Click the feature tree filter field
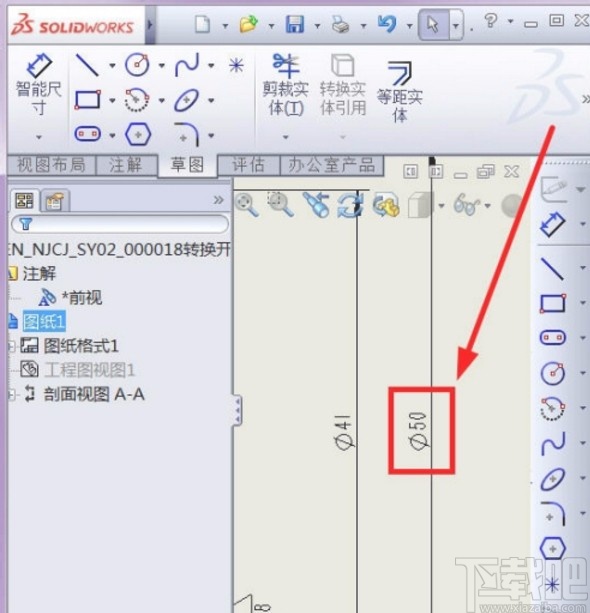The height and width of the screenshot is (613, 590). point(120,224)
